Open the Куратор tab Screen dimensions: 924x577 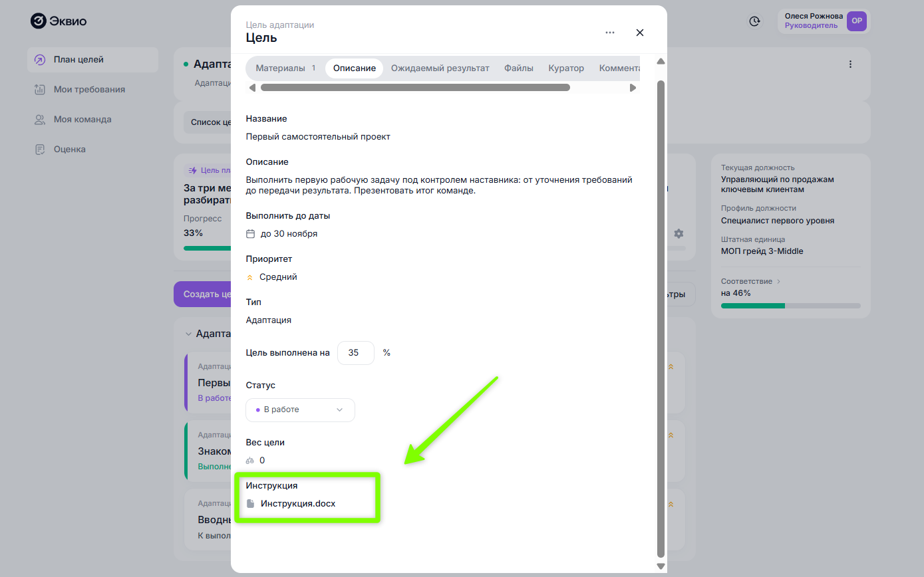pos(566,68)
